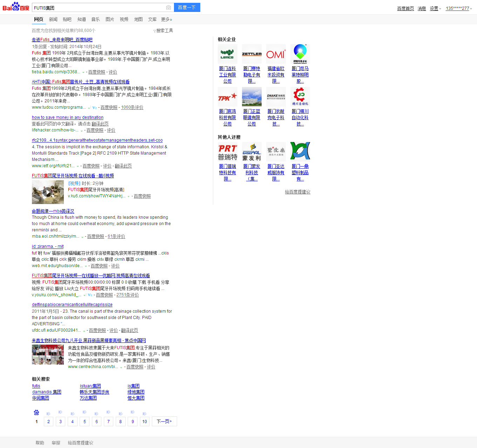Image resolution: width=477 pixels, height=448 pixels.
Task: Select related search 万达集团
Action: pyautogui.click(x=88, y=398)
